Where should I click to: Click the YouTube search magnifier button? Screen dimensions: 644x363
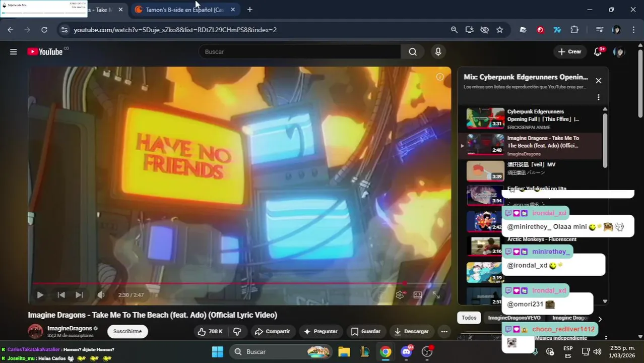413,51
